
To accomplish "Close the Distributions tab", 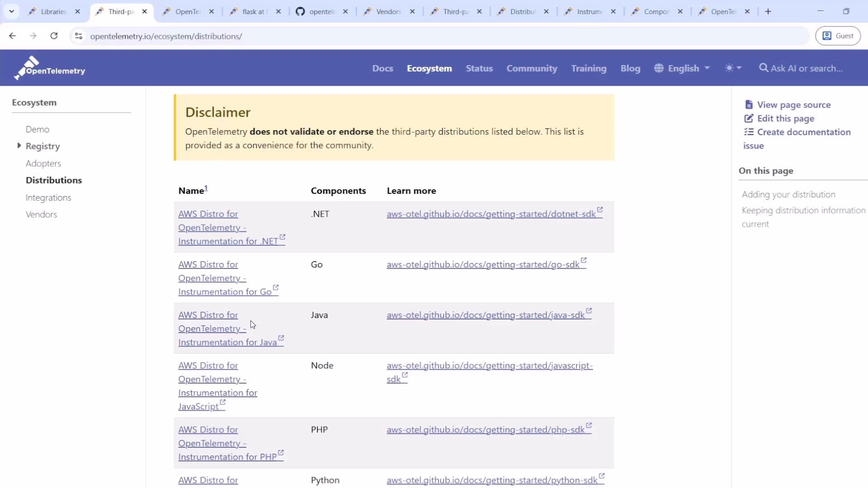I will tap(546, 12).
